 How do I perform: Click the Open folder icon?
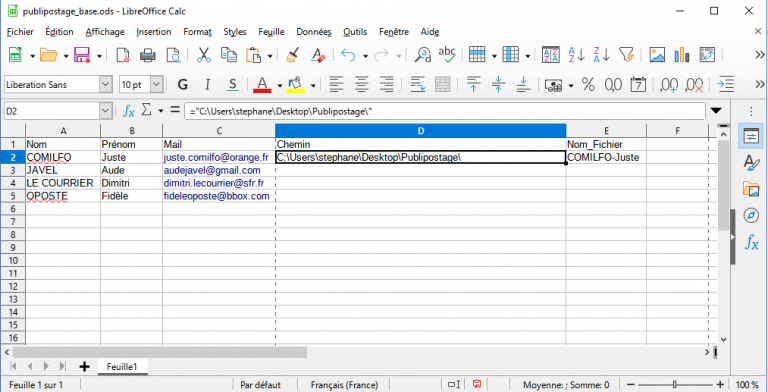(x=48, y=55)
